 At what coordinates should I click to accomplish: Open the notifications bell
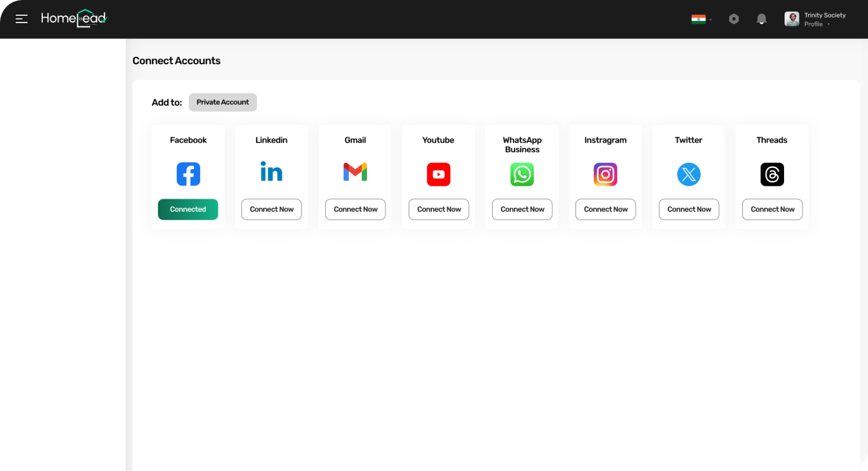click(761, 19)
